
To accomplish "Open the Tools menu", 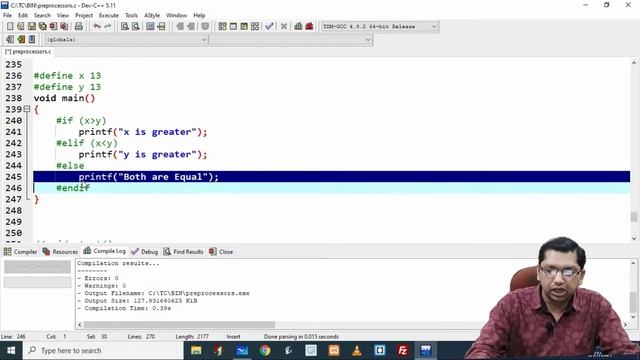I will 131,15.
